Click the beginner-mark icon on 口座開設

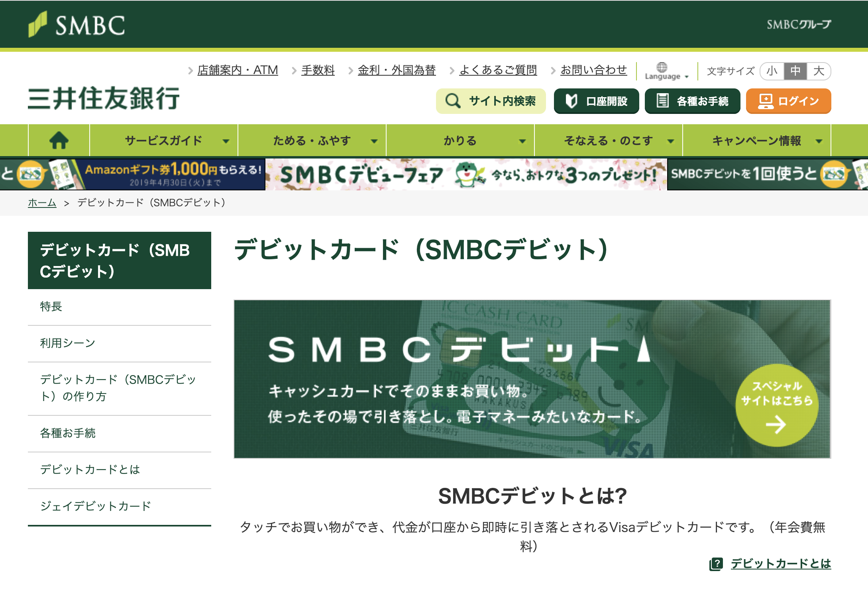[x=571, y=101]
